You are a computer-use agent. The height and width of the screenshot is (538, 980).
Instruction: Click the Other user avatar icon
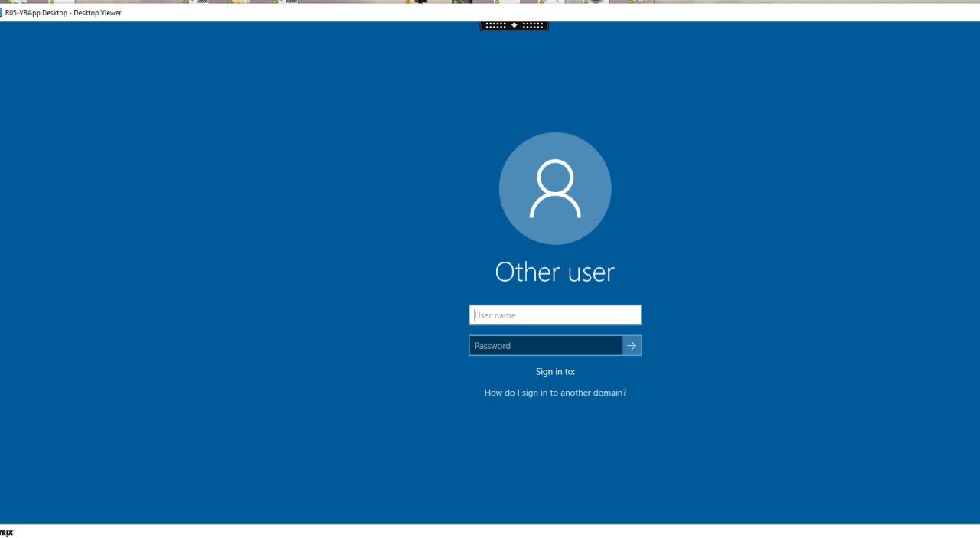pyautogui.click(x=555, y=188)
